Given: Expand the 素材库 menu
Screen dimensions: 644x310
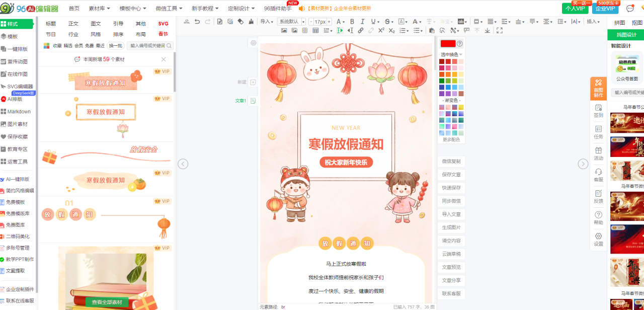Looking at the screenshot, I should coord(99,9).
